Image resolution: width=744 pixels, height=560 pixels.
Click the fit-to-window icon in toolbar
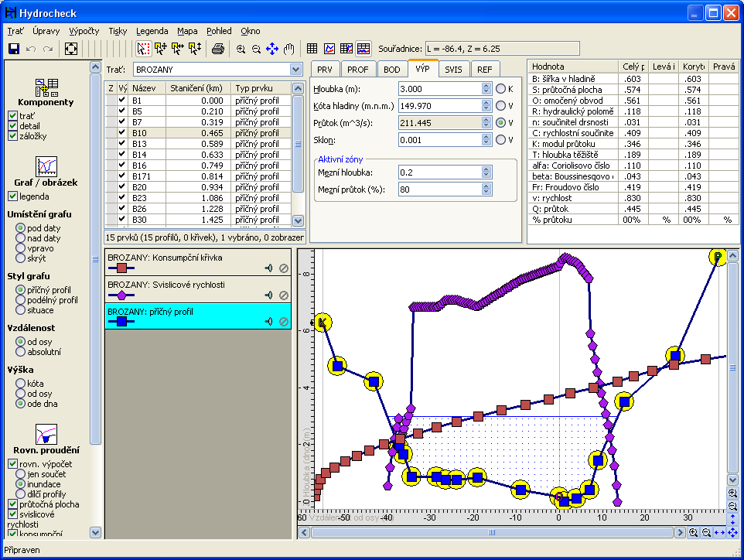coord(71,49)
